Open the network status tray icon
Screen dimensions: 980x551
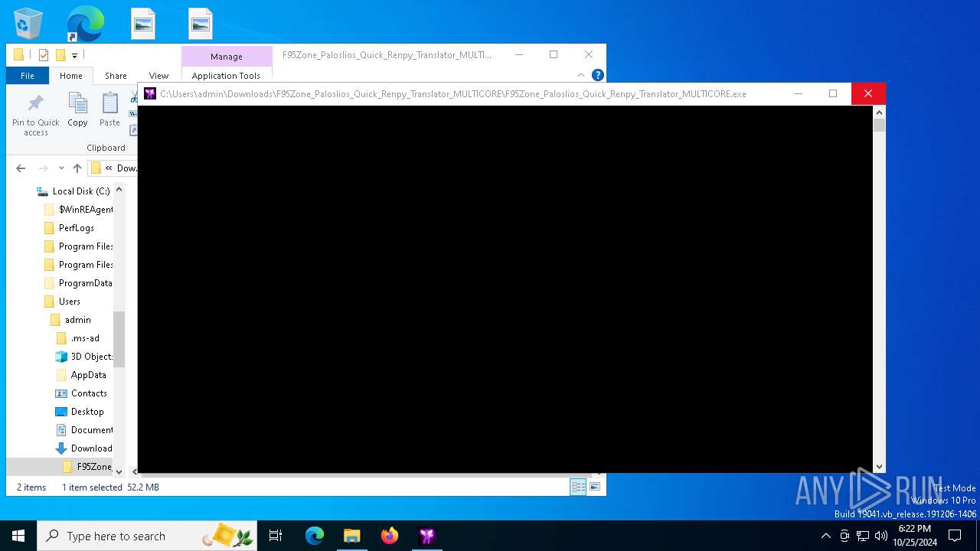863,536
